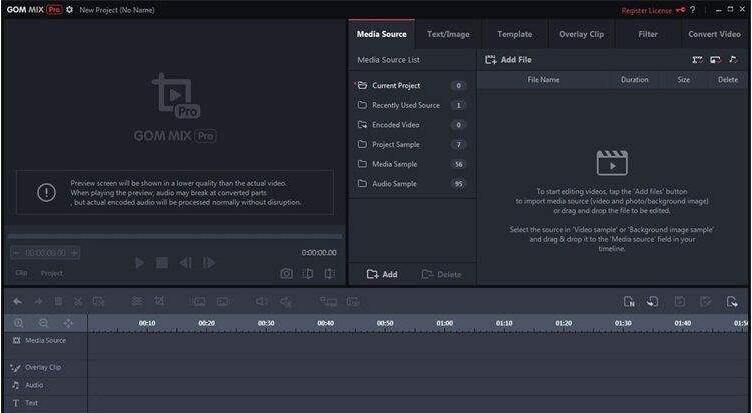Select Current Project in source list

tap(412, 85)
